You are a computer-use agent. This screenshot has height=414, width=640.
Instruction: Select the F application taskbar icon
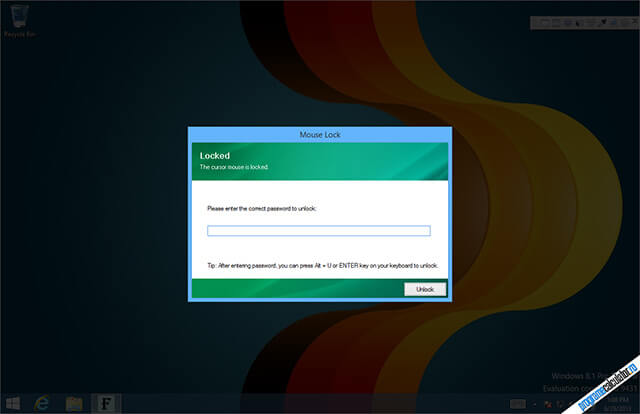click(x=106, y=404)
